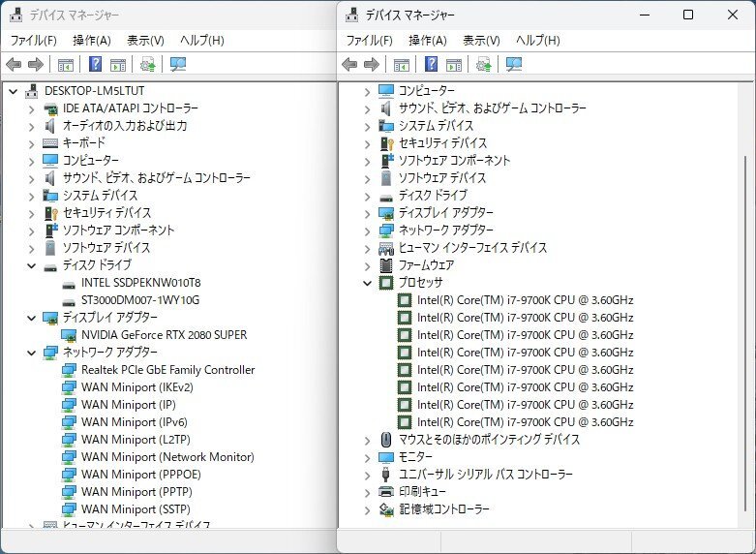Screen dimensions: 756x554
Task: Click the last i7-9700K processor chip icon
Action: click(405, 422)
